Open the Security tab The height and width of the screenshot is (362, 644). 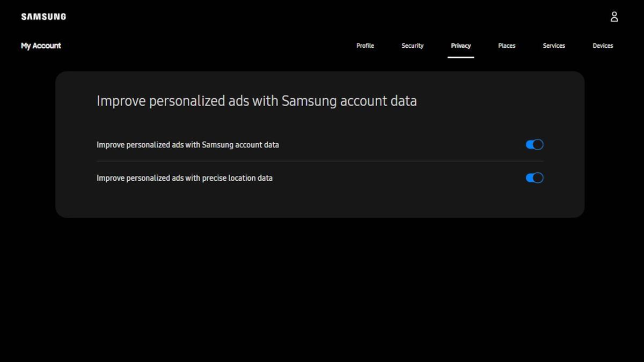coord(412,46)
